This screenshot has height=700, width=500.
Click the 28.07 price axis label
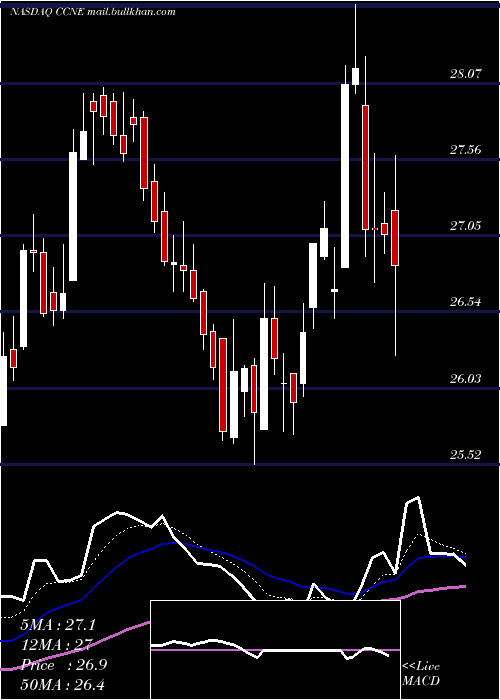click(x=466, y=74)
